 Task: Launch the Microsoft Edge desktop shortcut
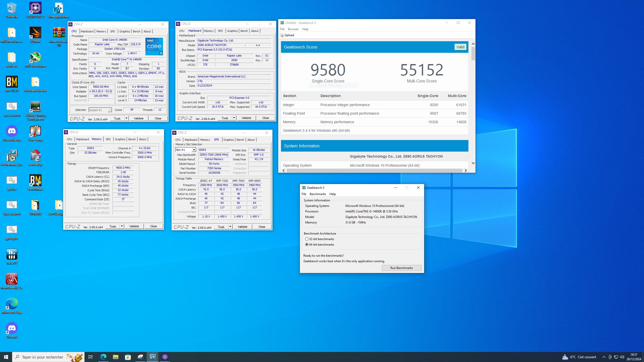point(12,306)
